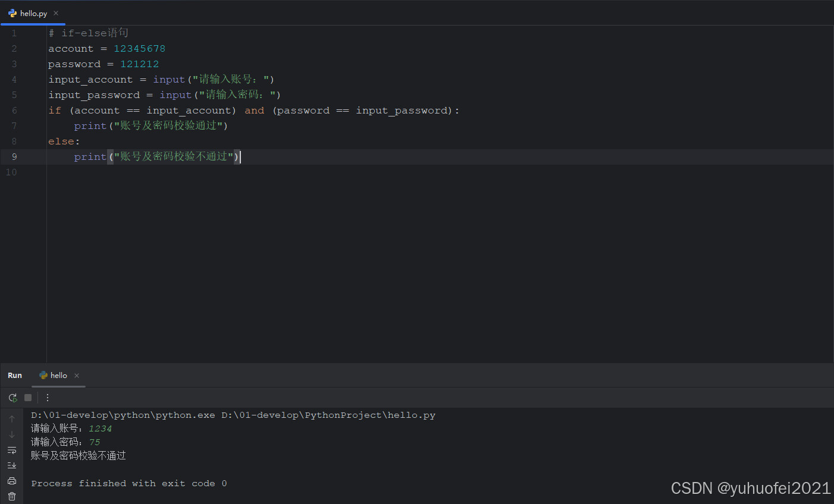Click the entered value 1234 in console

pyautogui.click(x=100, y=429)
